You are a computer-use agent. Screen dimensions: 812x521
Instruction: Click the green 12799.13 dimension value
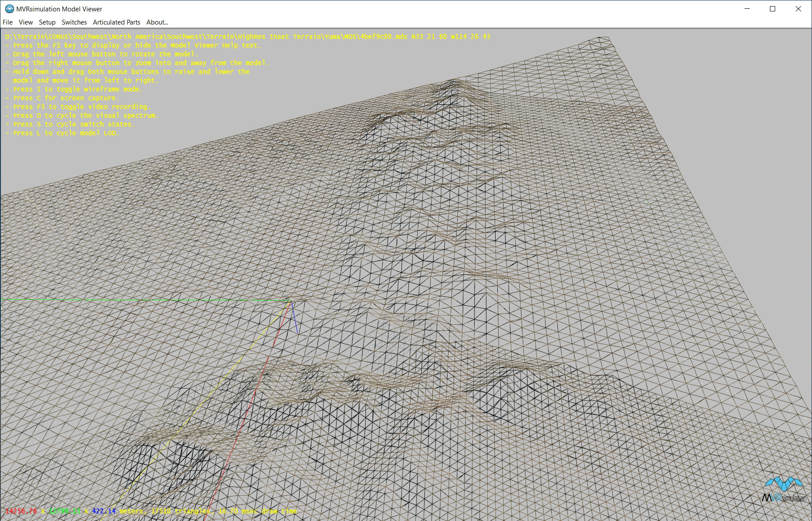click(64, 511)
